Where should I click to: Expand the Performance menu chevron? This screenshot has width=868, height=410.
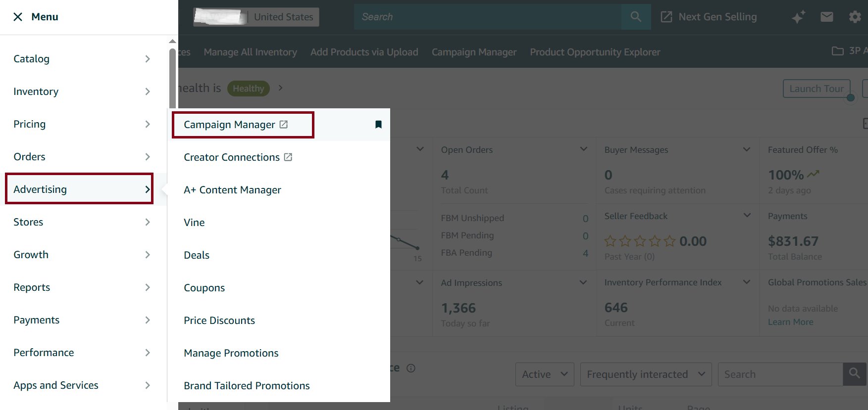pos(148,353)
